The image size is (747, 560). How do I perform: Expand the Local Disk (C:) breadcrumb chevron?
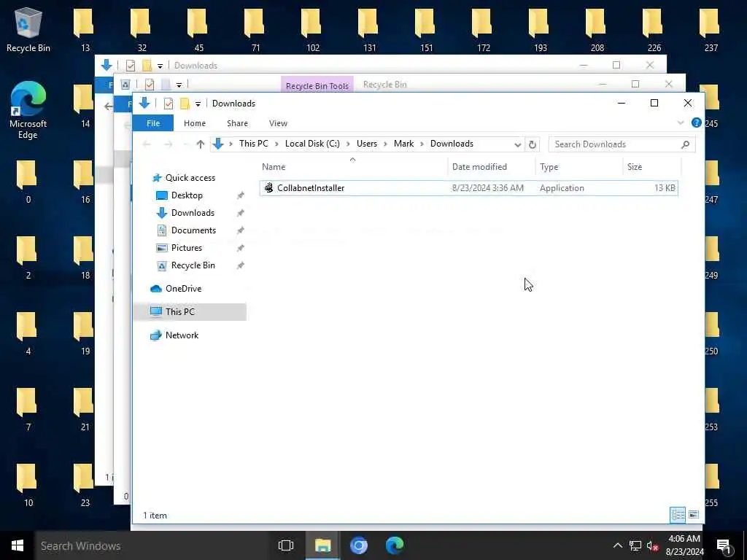point(348,144)
